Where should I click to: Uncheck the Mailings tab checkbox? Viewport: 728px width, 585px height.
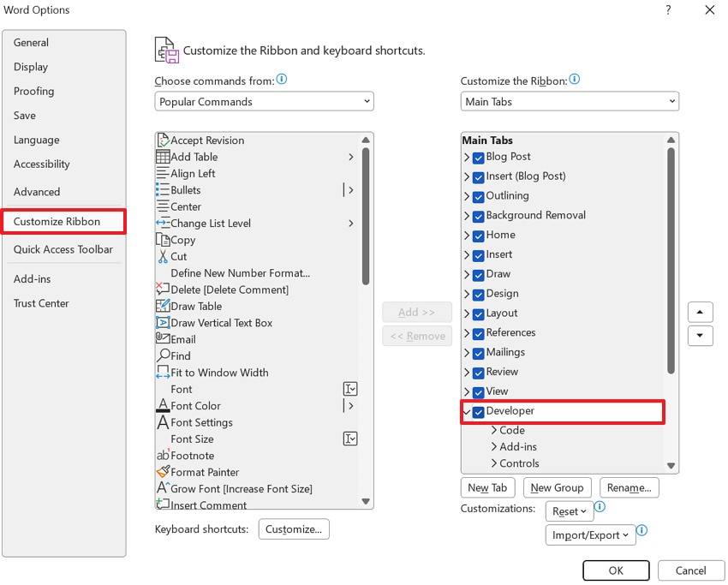[477, 352]
